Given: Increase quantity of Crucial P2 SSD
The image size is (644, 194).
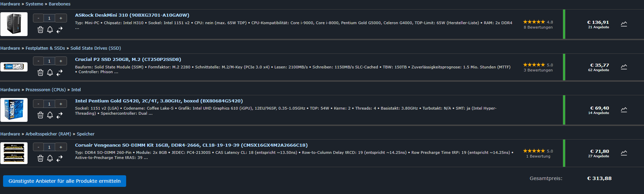Looking at the screenshot, I should (x=61, y=61).
